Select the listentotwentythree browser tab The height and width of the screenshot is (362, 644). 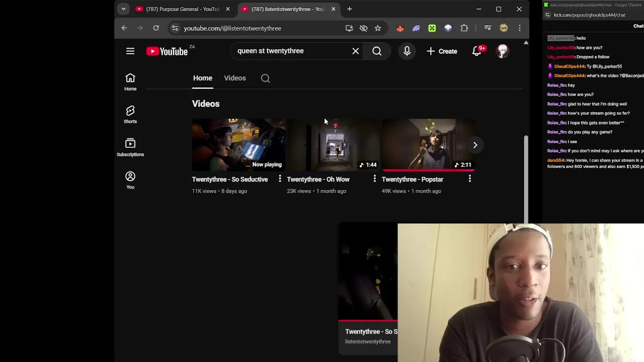288,9
